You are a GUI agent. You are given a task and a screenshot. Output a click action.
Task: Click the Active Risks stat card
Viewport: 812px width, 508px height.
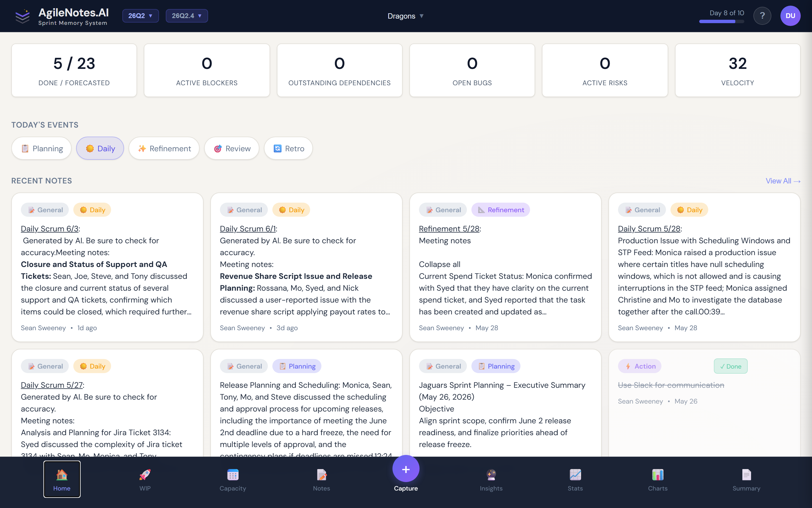pos(605,70)
